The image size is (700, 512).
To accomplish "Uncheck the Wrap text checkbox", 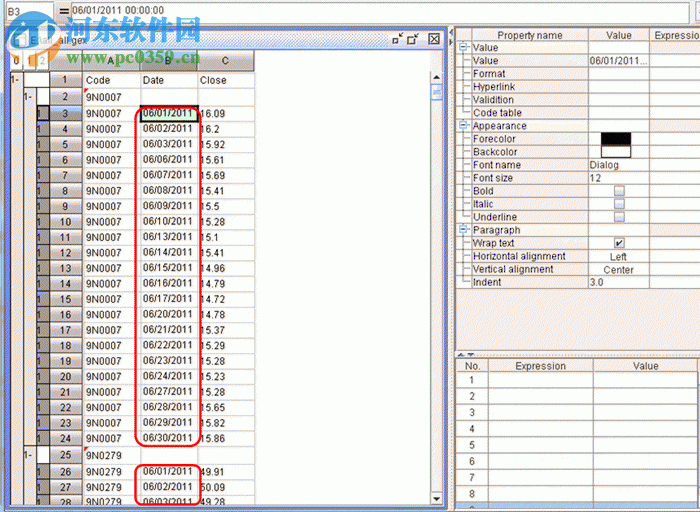I will 619,243.
